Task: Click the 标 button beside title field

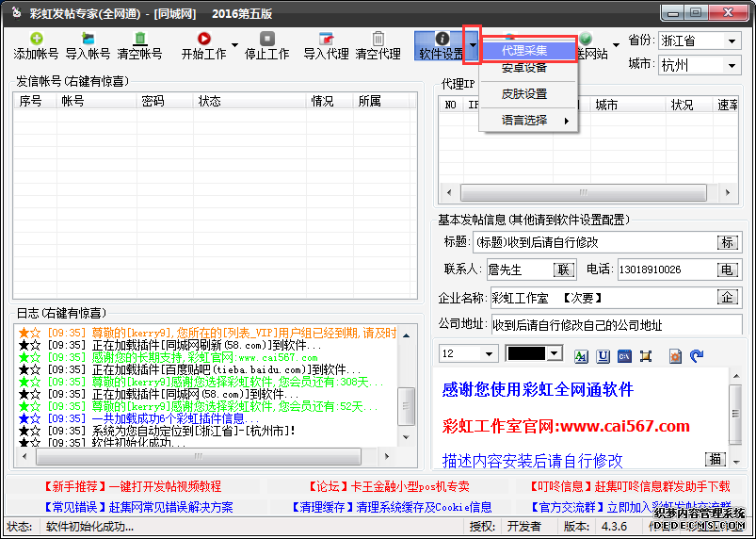Action: point(727,242)
